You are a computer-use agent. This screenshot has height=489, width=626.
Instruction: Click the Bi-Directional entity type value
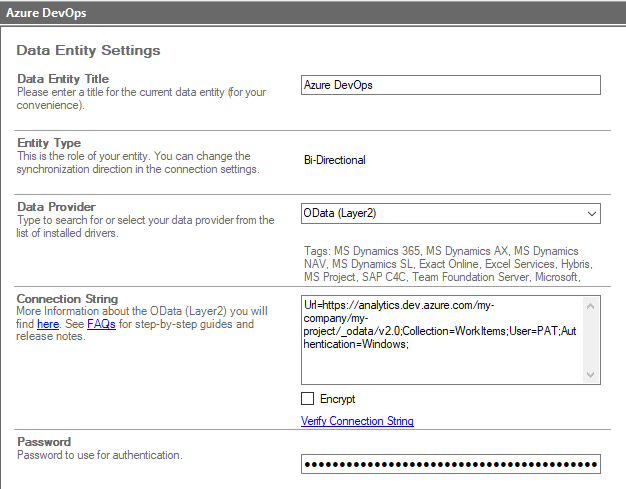[335, 159]
